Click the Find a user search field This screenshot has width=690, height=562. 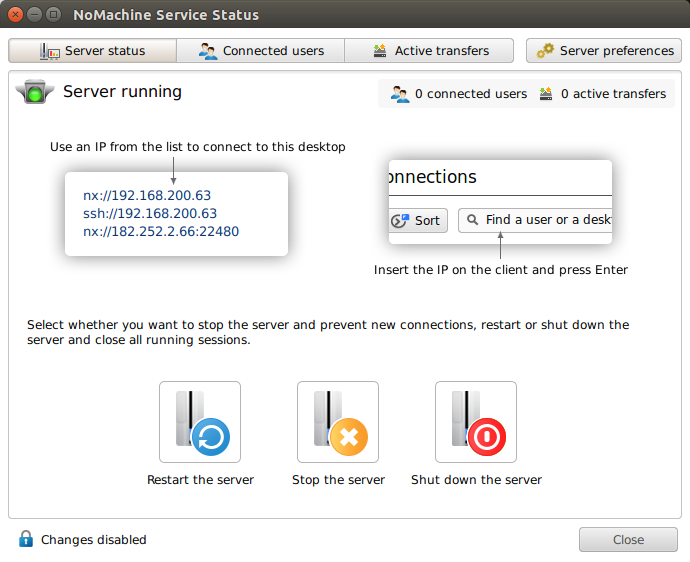click(535, 220)
